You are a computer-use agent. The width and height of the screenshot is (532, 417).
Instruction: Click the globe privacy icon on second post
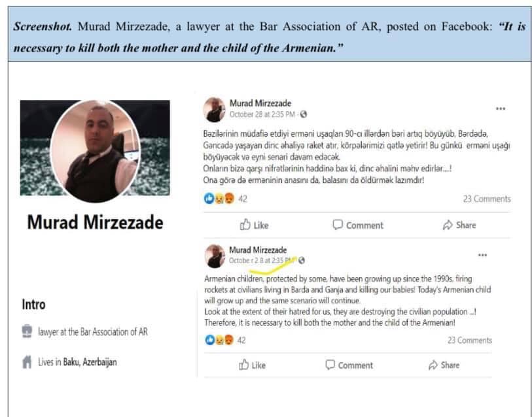point(301,260)
